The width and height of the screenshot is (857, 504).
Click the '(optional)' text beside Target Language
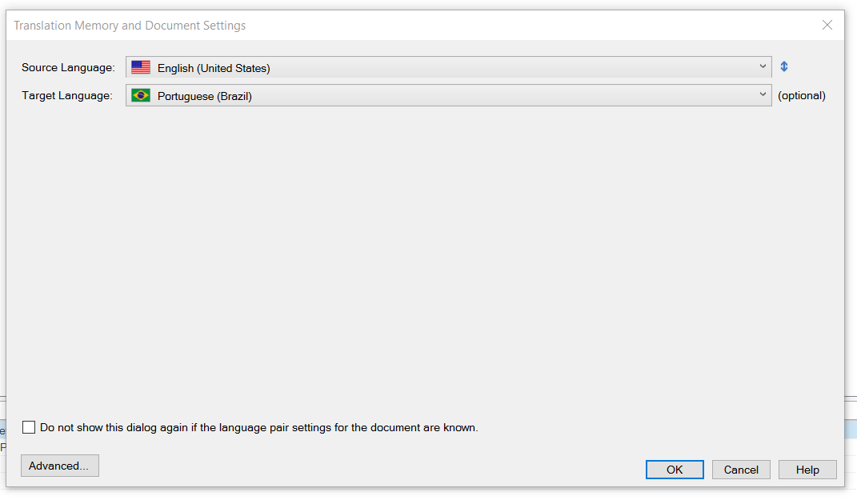(x=802, y=95)
